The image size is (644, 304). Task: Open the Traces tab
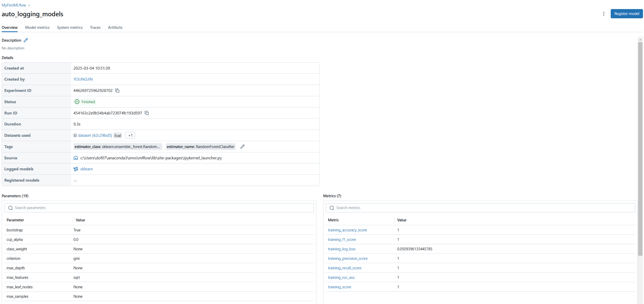click(95, 28)
